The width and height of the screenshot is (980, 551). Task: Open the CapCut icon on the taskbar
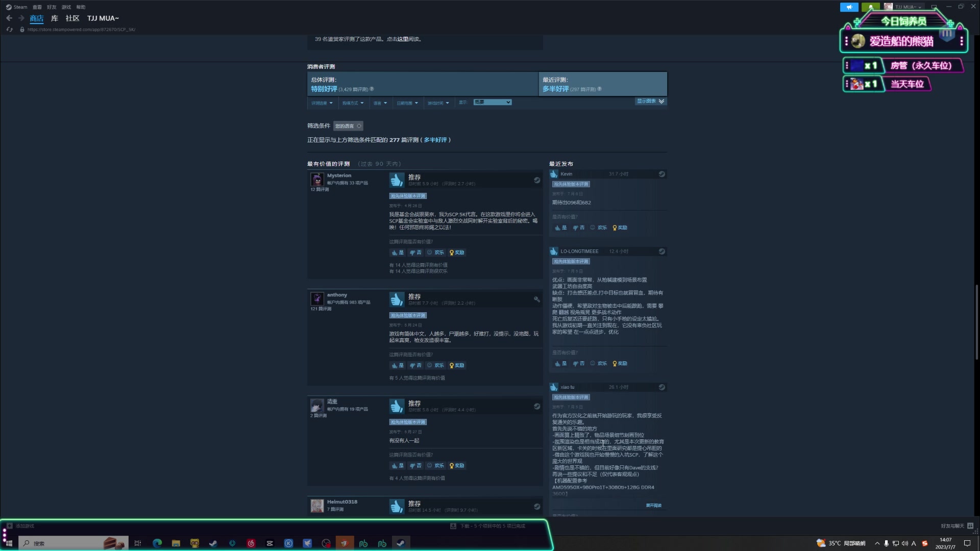pyautogui.click(x=270, y=543)
